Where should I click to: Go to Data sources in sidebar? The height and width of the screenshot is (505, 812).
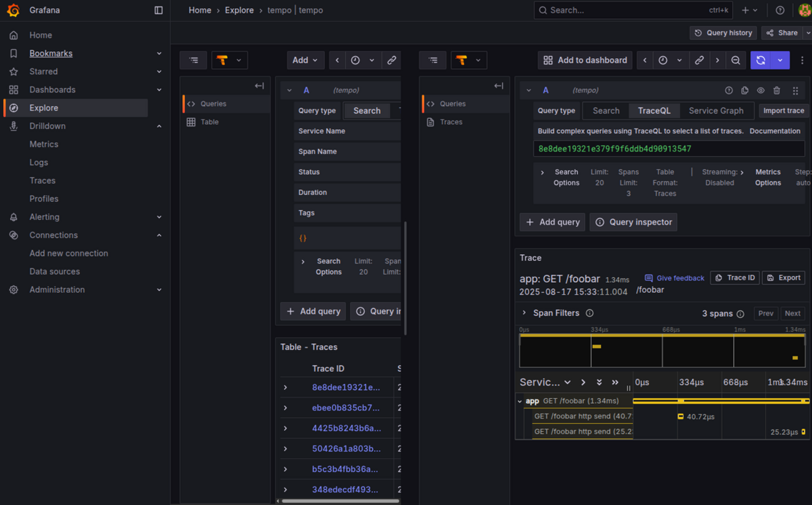pos(54,272)
